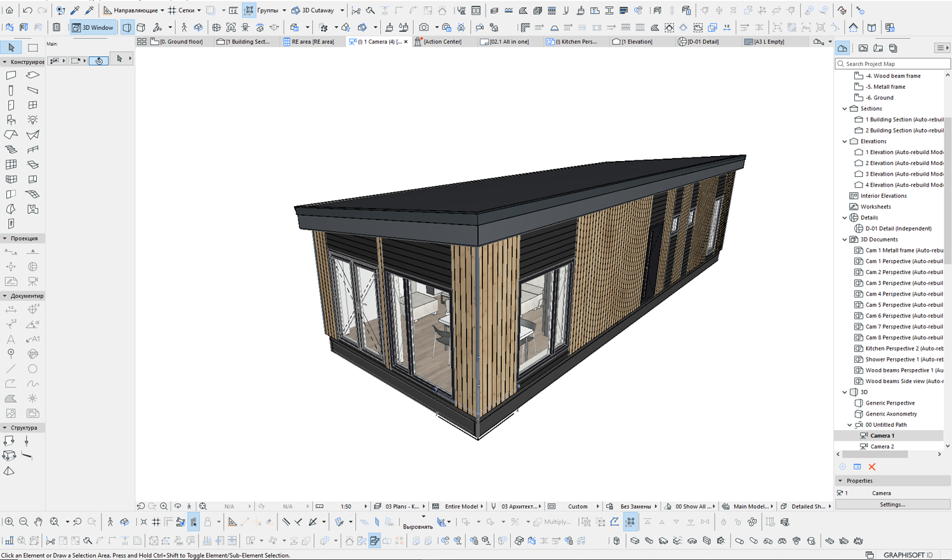Close the Camera tab

pos(406,42)
